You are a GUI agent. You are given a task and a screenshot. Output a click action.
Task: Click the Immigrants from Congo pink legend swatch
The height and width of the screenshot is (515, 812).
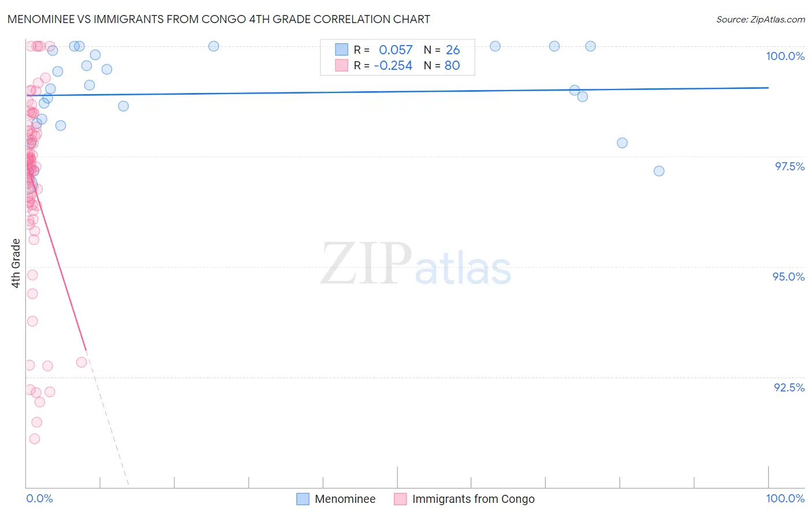(x=400, y=499)
